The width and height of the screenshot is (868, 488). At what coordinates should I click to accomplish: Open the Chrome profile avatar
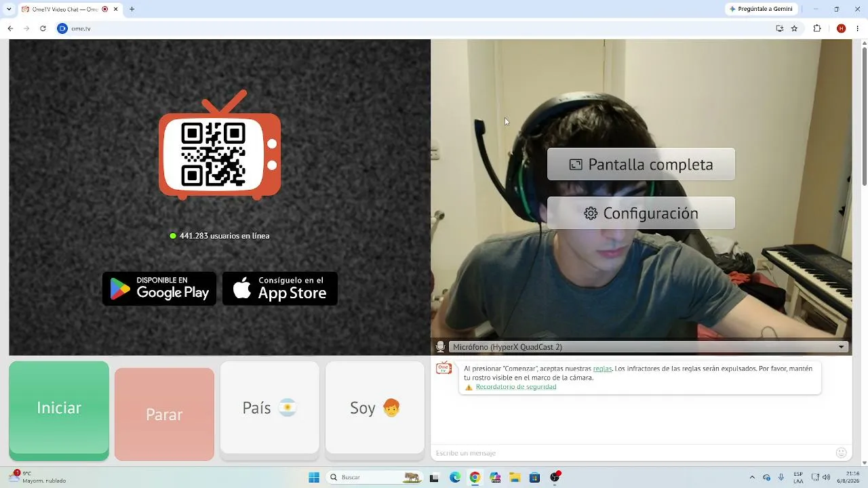pos(842,28)
